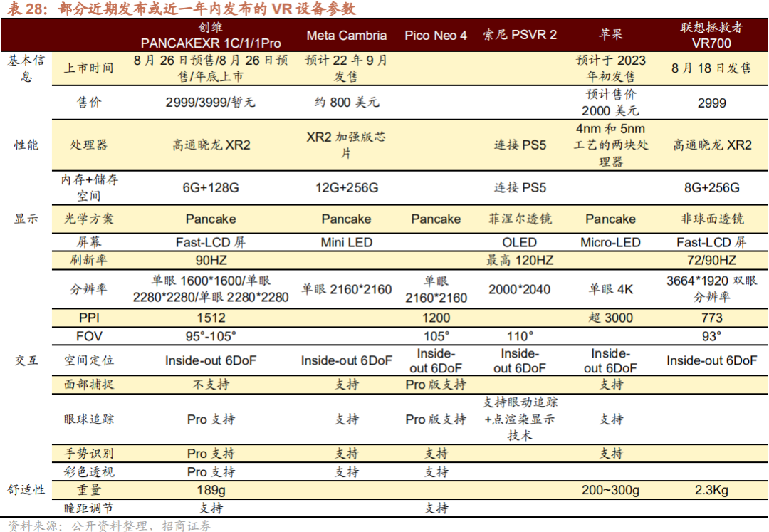Click the '6G+128G' memory cell

tap(210, 188)
